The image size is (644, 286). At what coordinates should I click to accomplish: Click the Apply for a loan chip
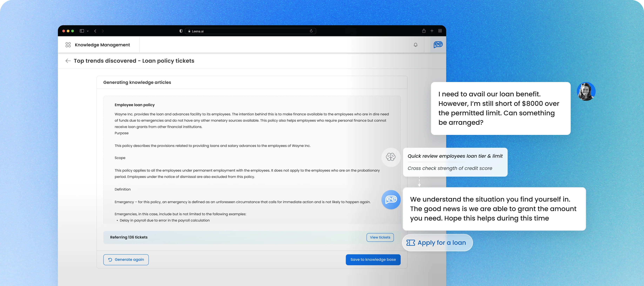(437, 243)
